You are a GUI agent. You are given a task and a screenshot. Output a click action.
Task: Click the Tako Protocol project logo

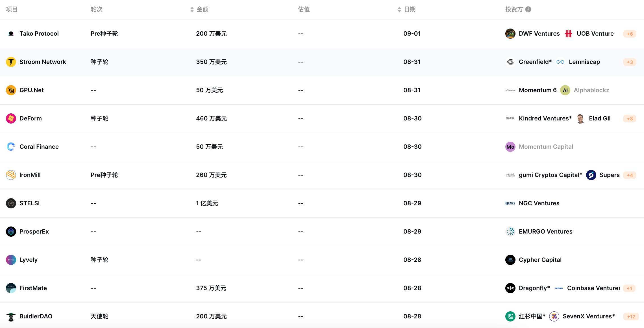(x=11, y=34)
